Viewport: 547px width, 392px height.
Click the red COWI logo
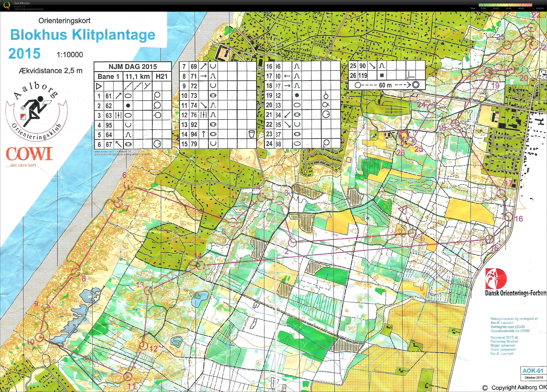tap(29, 154)
